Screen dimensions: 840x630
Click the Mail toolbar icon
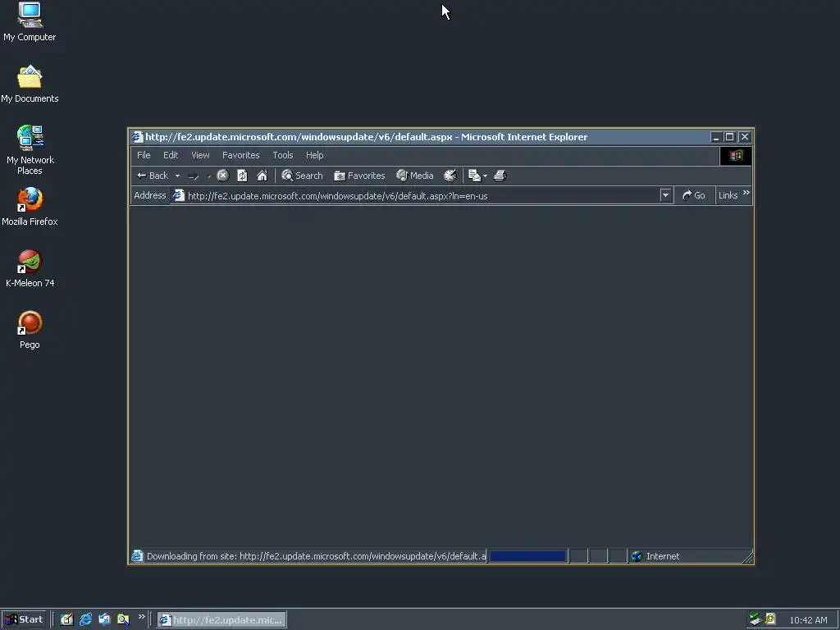(474, 176)
